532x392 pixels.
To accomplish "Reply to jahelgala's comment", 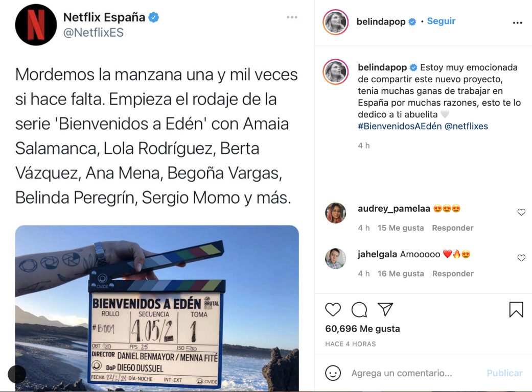I will tap(453, 274).
